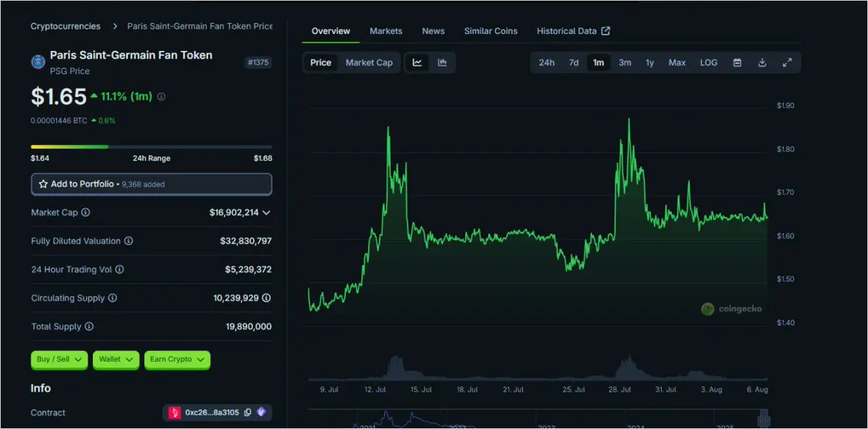Switch to the News tab
The image size is (868, 429).
(433, 31)
